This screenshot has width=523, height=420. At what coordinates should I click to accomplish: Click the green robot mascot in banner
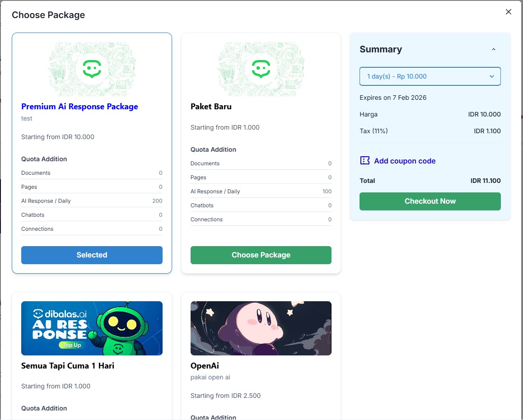(x=118, y=328)
